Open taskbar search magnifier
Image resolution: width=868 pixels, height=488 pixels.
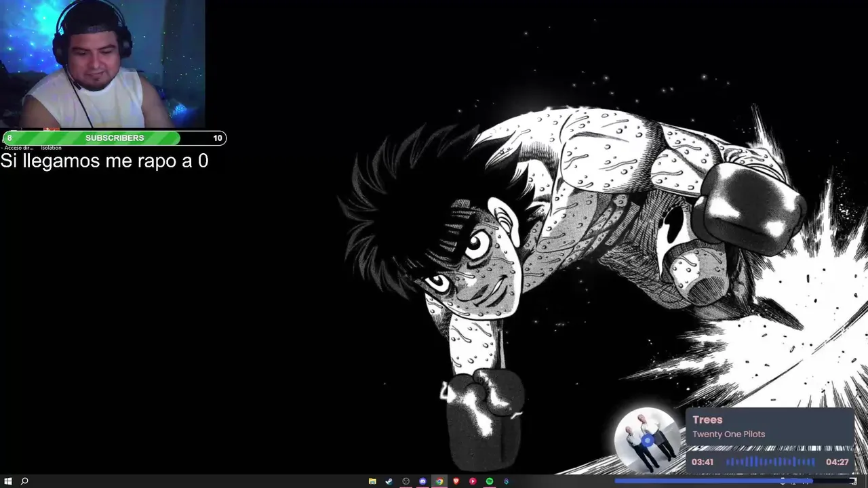click(x=24, y=481)
